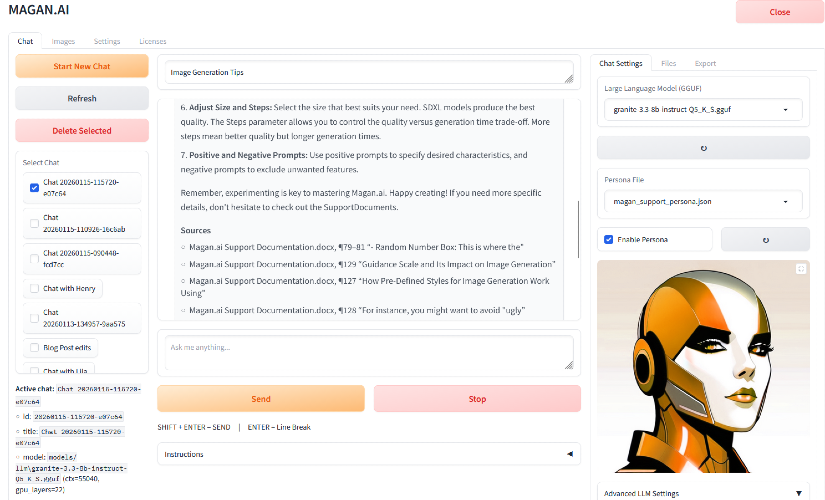The height and width of the screenshot is (500, 825).
Task: Click the reload icon beside Enable Persona
Action: [766, 240]
